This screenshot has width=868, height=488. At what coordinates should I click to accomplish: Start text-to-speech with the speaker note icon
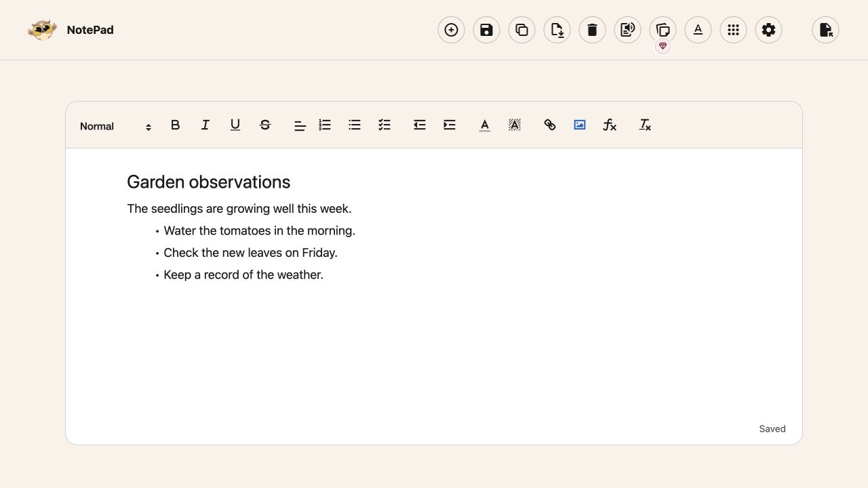[x=627, y=30]
